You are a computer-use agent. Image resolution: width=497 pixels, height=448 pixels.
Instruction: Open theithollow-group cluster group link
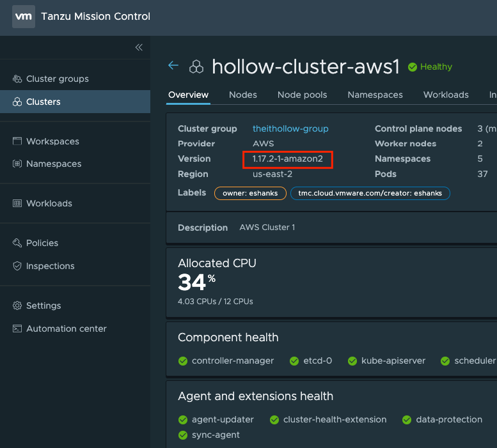tap(290, 128)
